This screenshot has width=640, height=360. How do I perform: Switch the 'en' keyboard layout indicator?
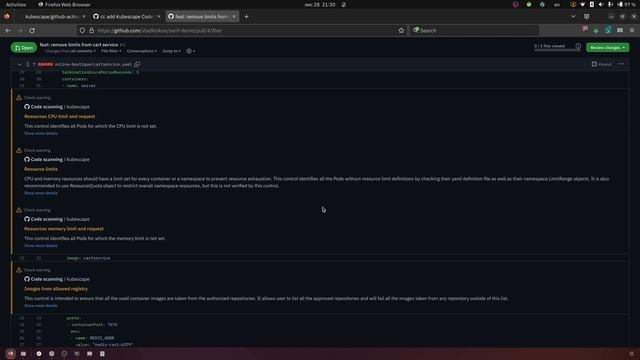(557, 4)
